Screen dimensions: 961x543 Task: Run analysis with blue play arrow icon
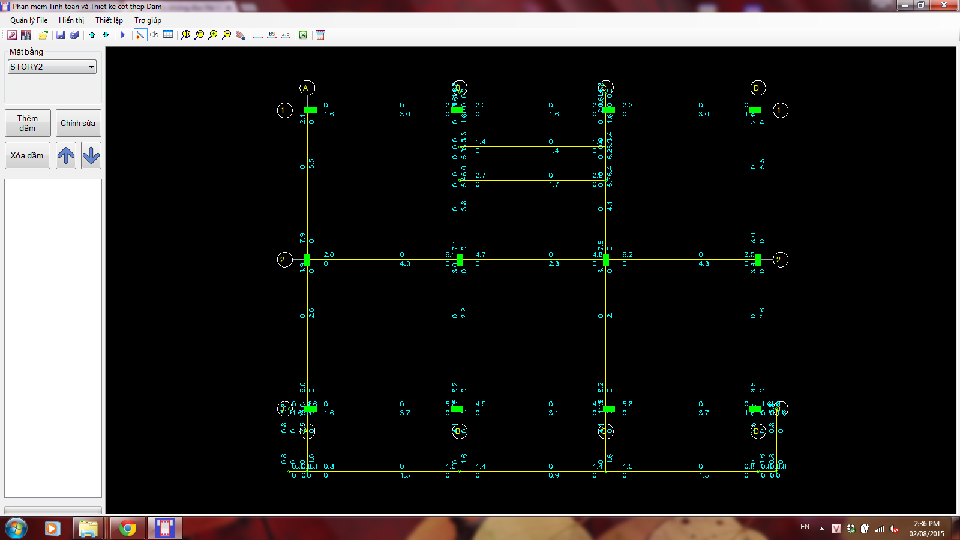(122, 35)
